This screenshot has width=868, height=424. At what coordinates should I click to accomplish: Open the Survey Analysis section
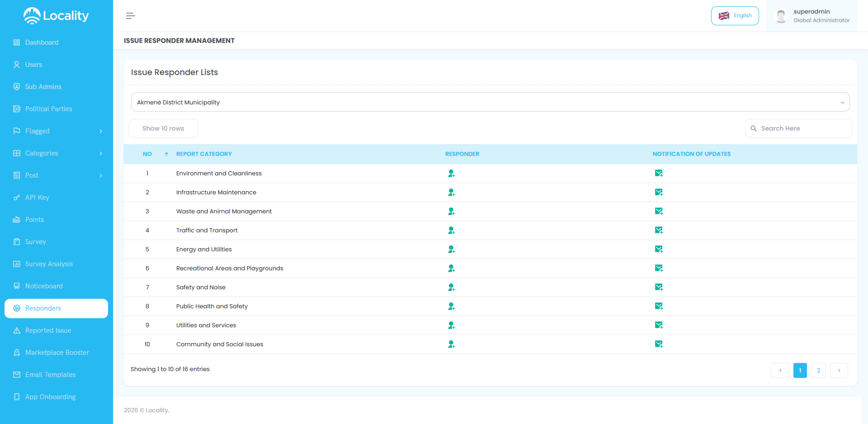tap(49, 264)
